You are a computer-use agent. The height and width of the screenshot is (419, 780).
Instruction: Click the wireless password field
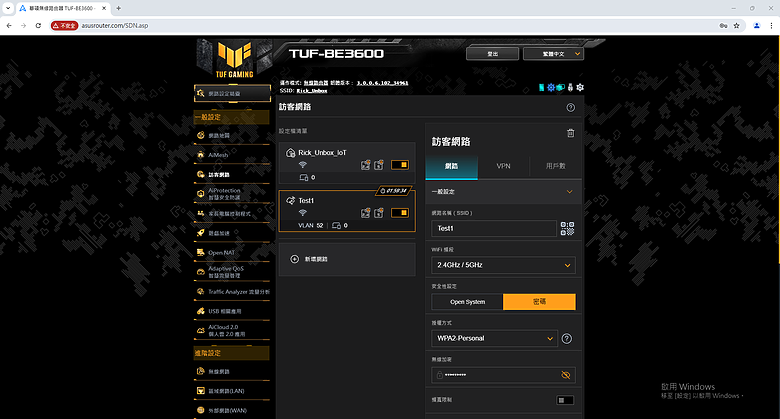pyautogui.click(x=503, y=375)
